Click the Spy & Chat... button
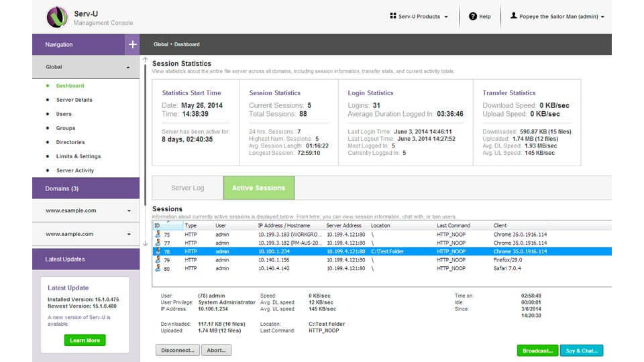 [582, 351]
